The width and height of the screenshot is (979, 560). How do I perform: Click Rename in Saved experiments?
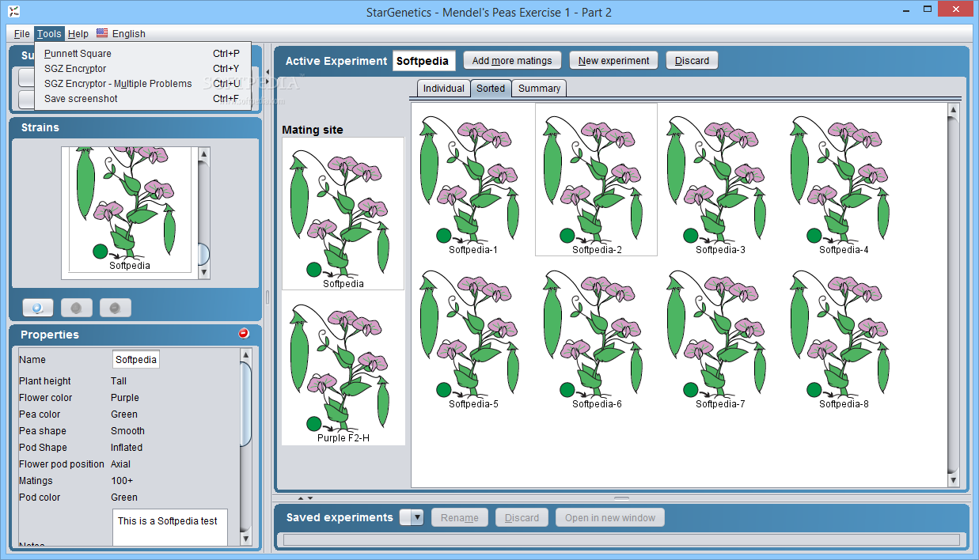point(460,517)
